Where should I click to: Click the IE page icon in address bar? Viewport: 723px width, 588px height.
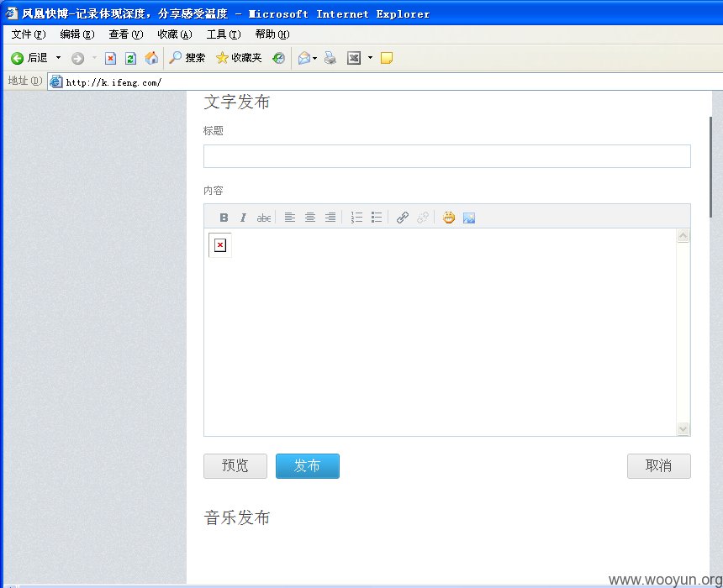coord(55,82)
